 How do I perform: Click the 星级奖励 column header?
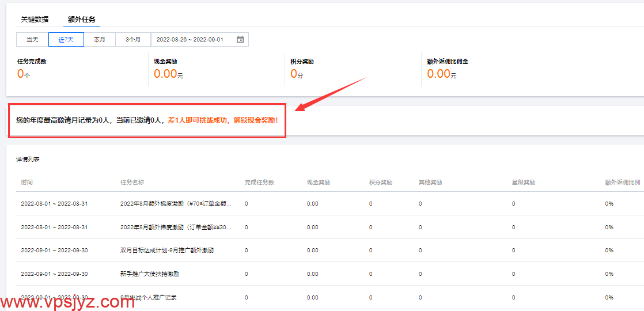pyautogui.click(x=524, y=182)
